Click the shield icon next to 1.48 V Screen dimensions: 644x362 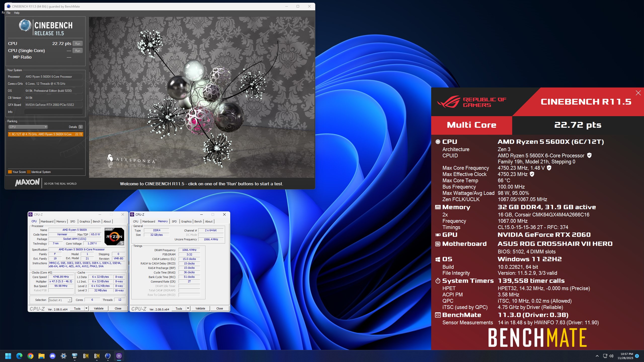pos(549,168)
